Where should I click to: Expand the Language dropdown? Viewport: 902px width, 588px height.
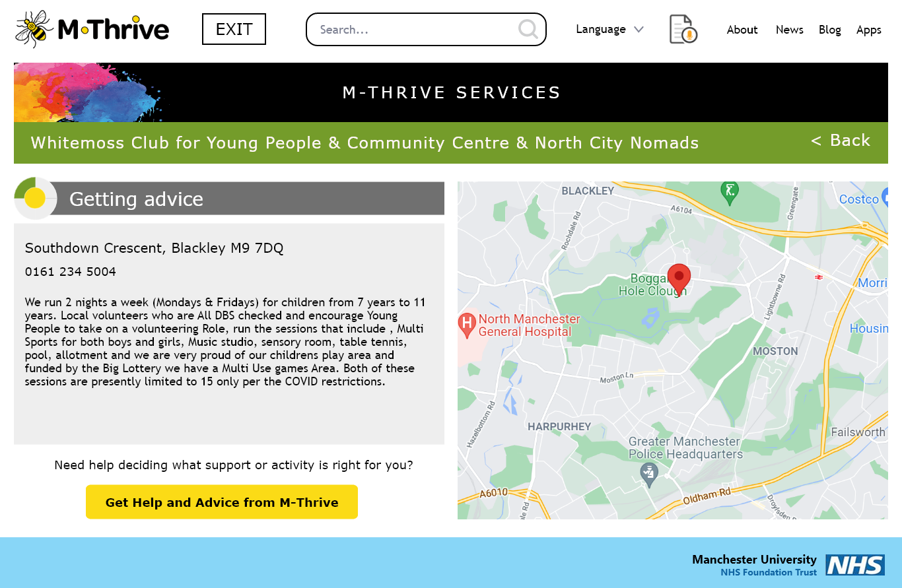click(x=609, y=30)
